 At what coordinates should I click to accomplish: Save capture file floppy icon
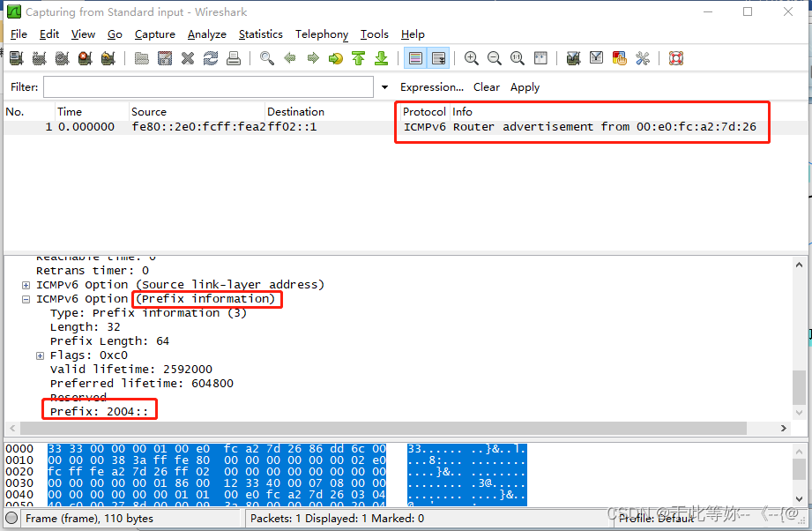(165, 58)
